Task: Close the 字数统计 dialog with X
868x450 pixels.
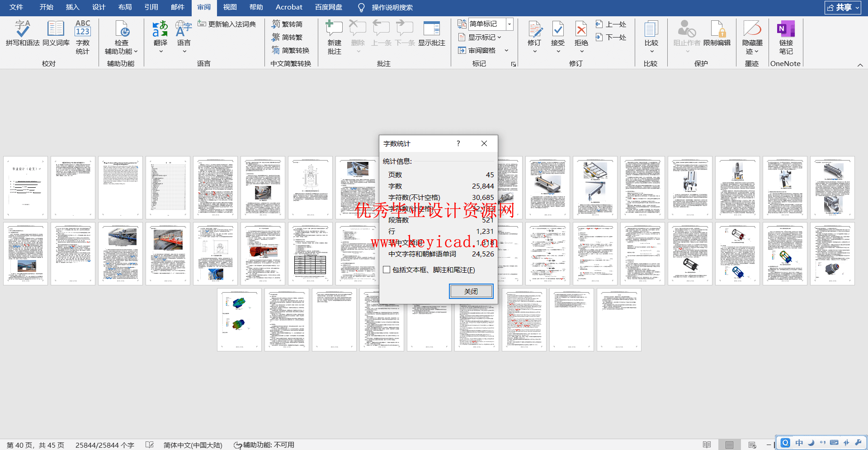Action: click(484, 143)
